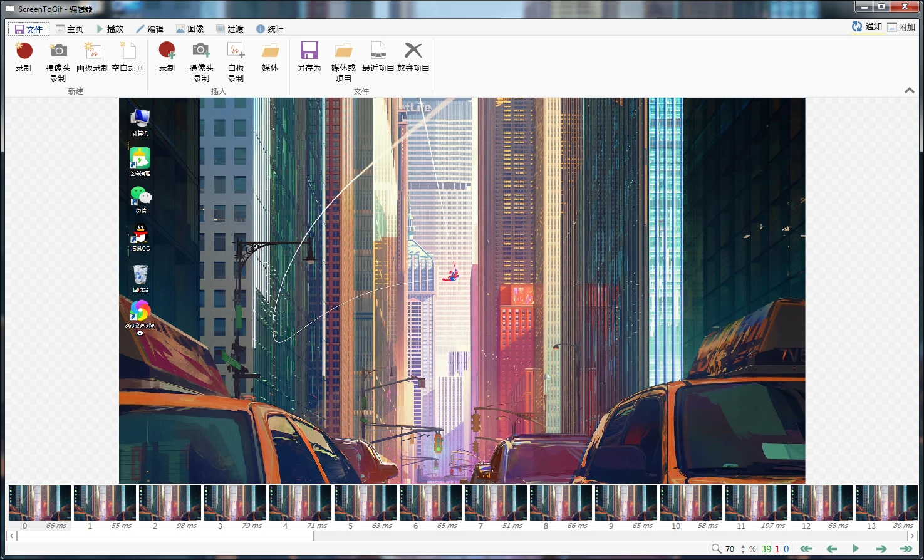Jump to the last frame
This screenshot has width=924, height=560.
tap(906, 549)
